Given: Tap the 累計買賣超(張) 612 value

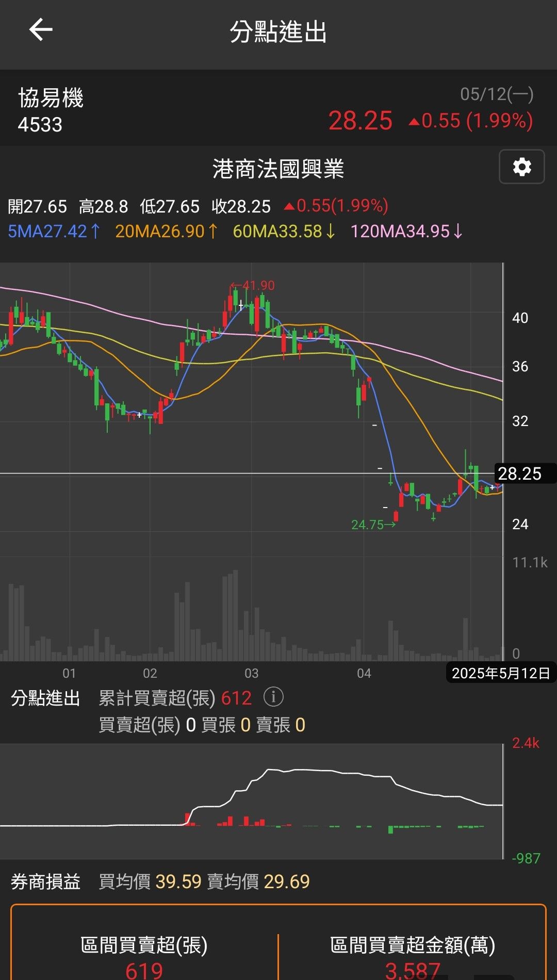Looking at the screenshot, I should (236, 698).
